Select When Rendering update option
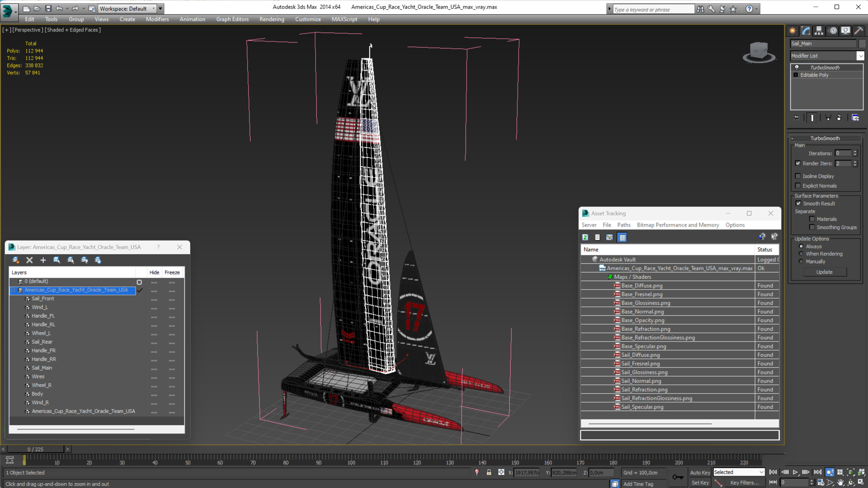This screenshot has height=488, width=868. pos(801,254)
